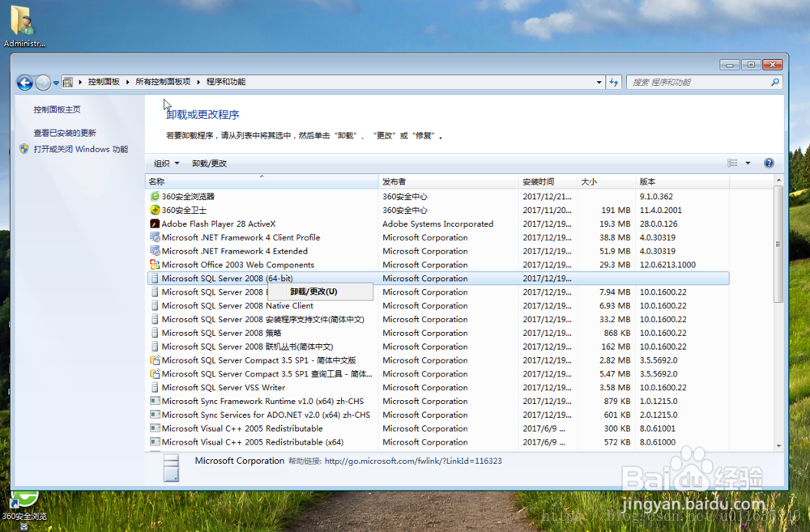Click the change view icon
This screenshot has width=810, height=532.
(732, 164)
